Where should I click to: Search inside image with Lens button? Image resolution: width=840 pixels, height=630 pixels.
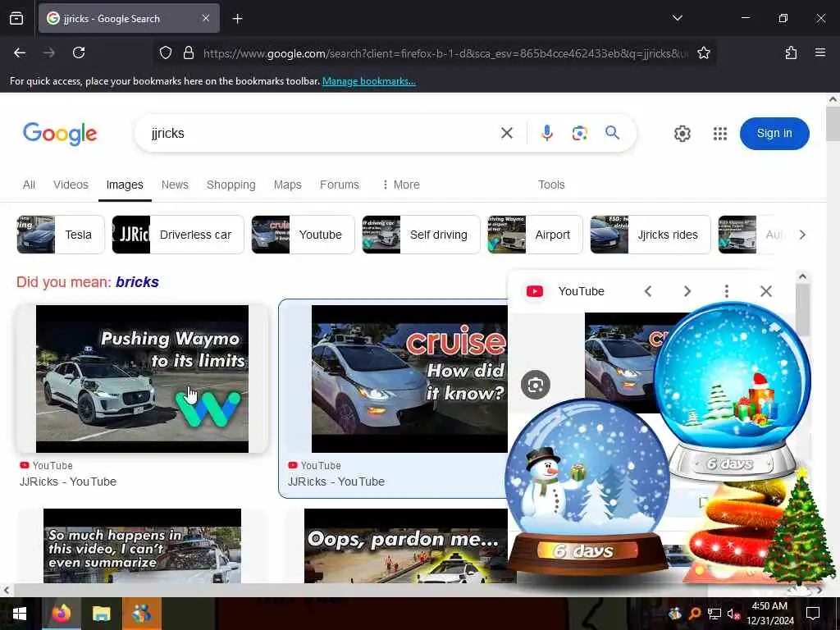click(x=535, y=385)
